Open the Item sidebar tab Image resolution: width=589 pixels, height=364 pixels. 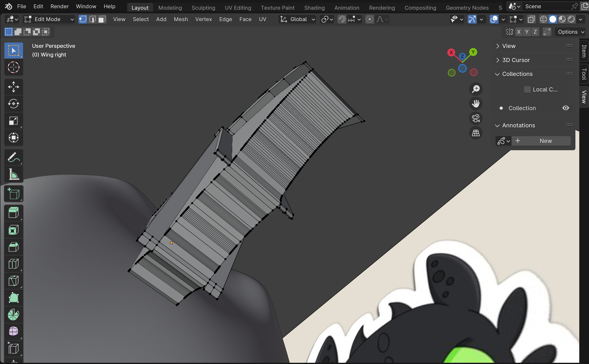point(584,51)
